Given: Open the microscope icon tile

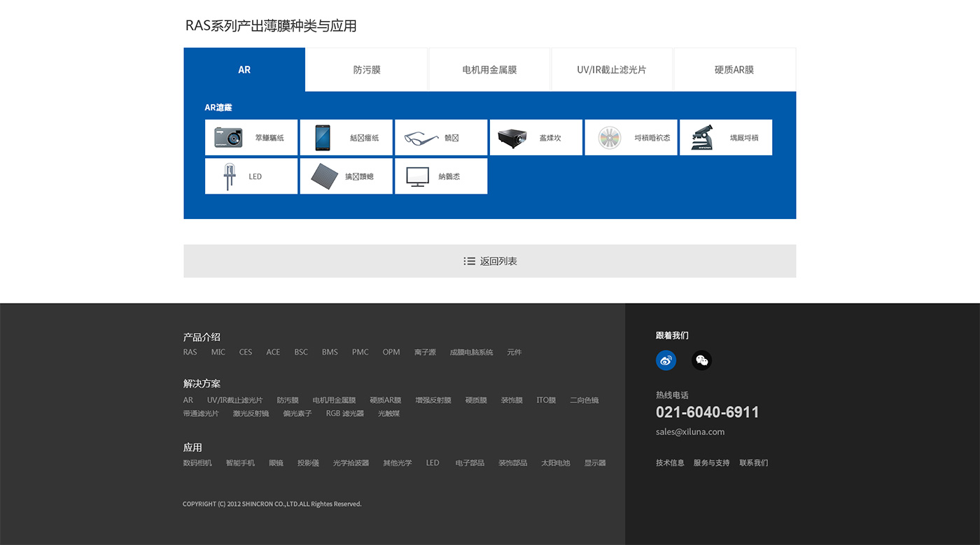Looking at the screenshot, I should 725,137.
